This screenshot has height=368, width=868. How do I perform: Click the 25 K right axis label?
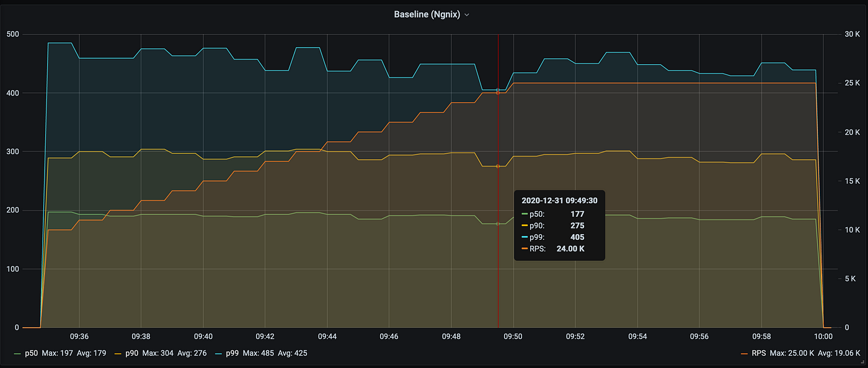pos(852,83)
